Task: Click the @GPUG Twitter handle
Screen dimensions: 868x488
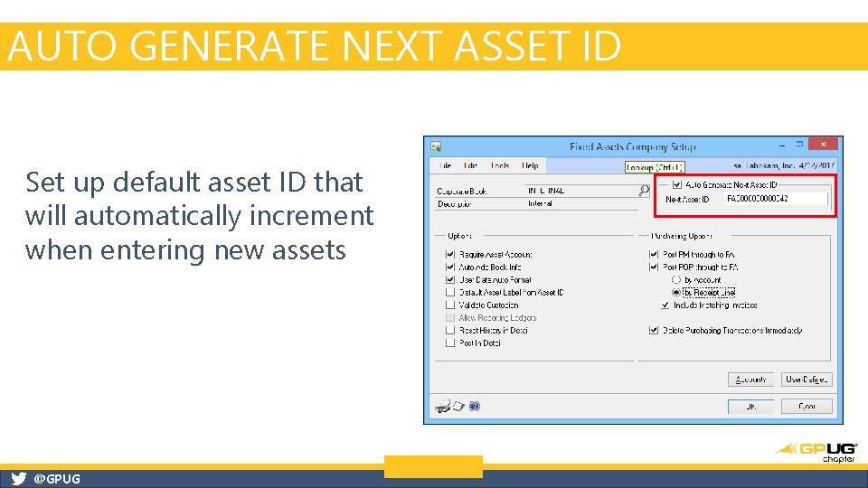Action: tap(57, 479)
